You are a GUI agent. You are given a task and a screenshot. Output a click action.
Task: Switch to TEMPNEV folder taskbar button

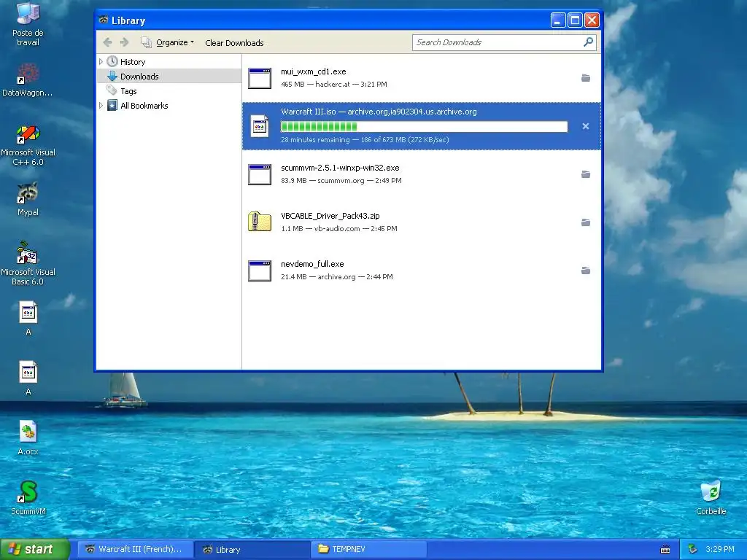click(368, 549)
